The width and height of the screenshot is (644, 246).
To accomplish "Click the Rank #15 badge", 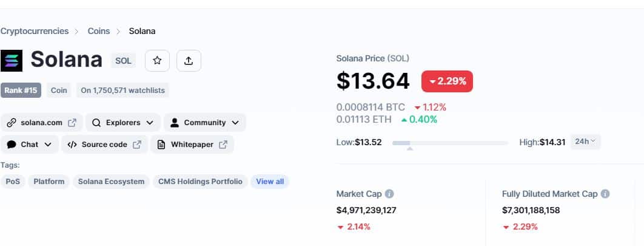I will click(x=21, y=91).
